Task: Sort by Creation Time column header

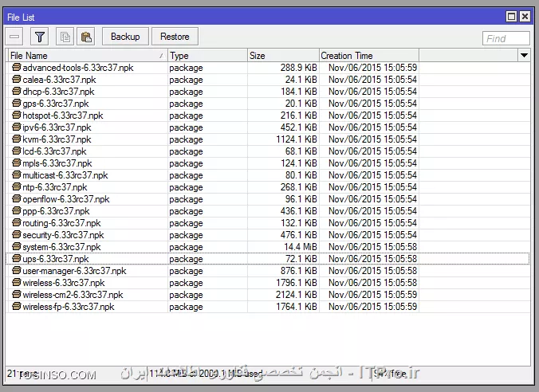Action: [x=369, y=56]
